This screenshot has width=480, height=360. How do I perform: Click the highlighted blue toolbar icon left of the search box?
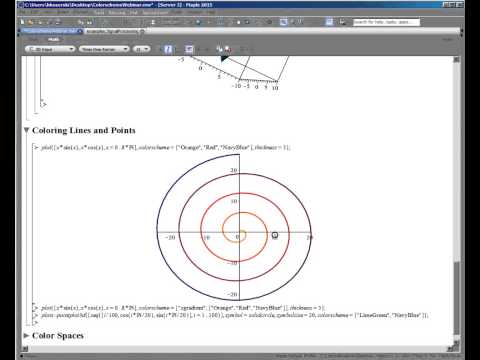(x=329, y=22)
